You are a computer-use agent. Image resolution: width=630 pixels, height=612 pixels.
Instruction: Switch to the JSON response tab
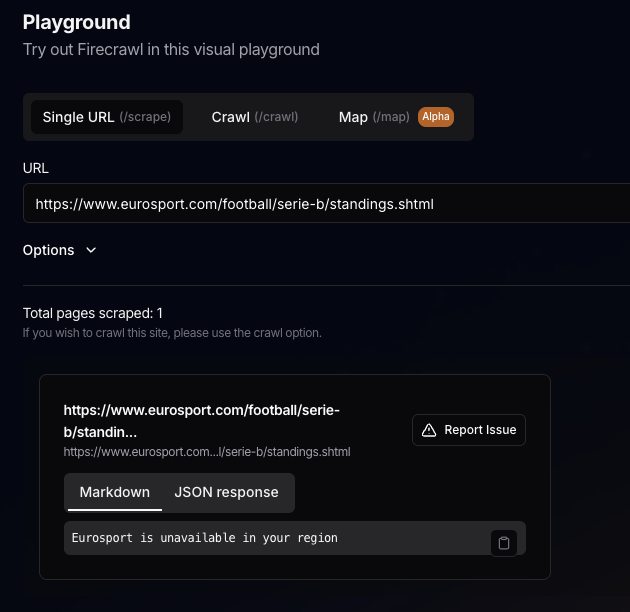point(226,492)
